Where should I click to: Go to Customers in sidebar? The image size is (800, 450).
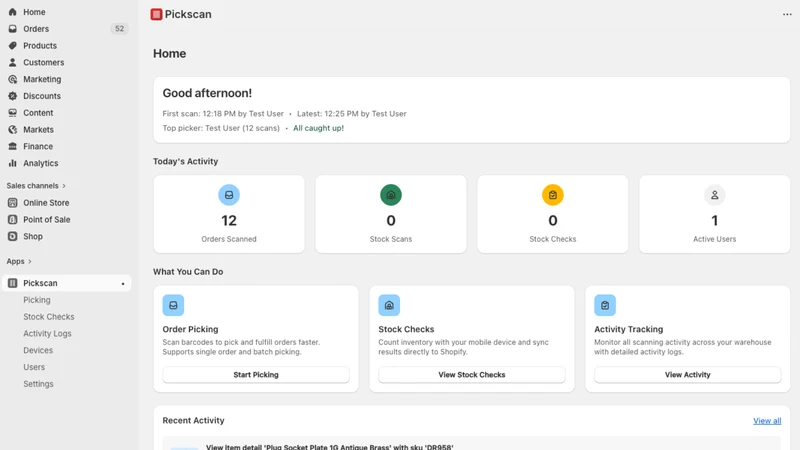67,62
